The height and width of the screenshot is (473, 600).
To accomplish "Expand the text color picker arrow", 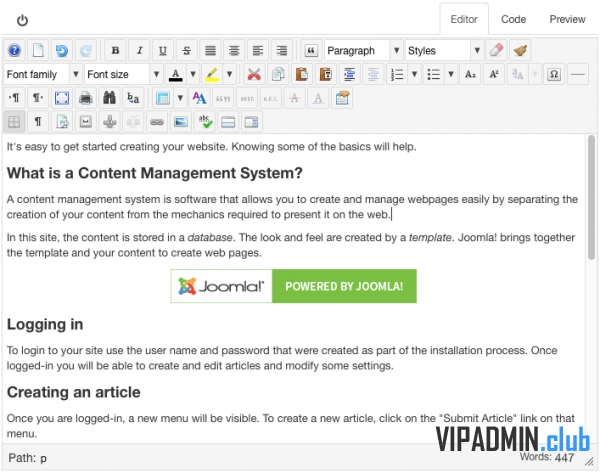I will 193,74.
